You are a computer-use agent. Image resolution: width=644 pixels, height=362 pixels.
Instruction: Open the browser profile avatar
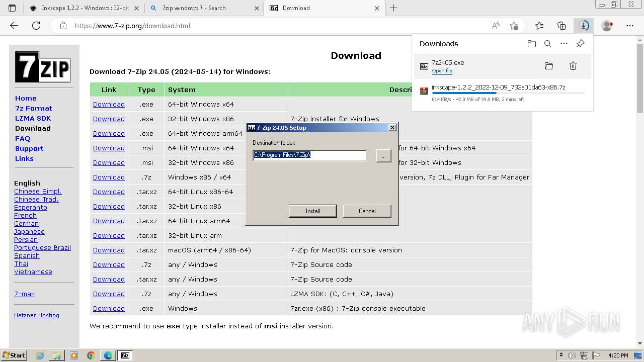point(607,26)
